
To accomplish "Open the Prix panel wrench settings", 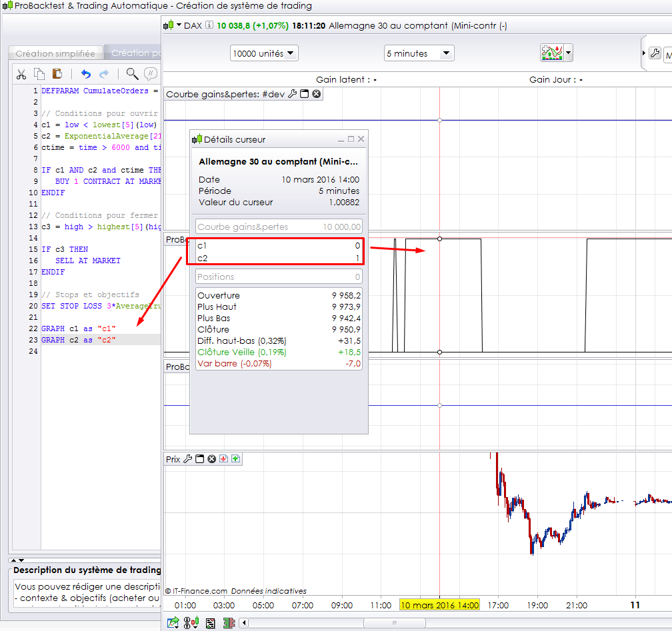I will tap(188, 459).
